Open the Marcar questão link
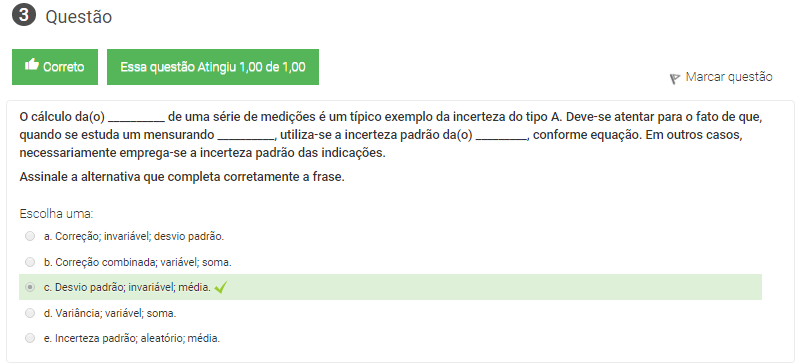 729,77
